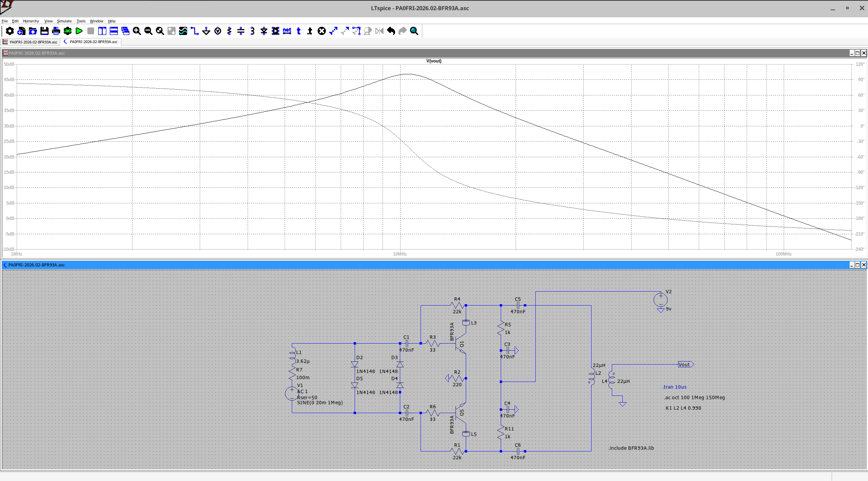Place a Ground symbol on the schematic
The image size is (868, 481).
(x=206, y=31)
